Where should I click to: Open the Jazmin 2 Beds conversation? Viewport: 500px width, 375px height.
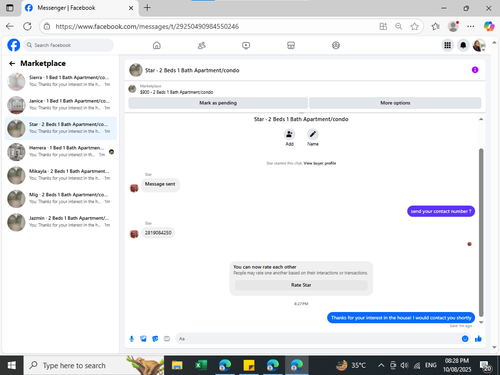(61, 222)
